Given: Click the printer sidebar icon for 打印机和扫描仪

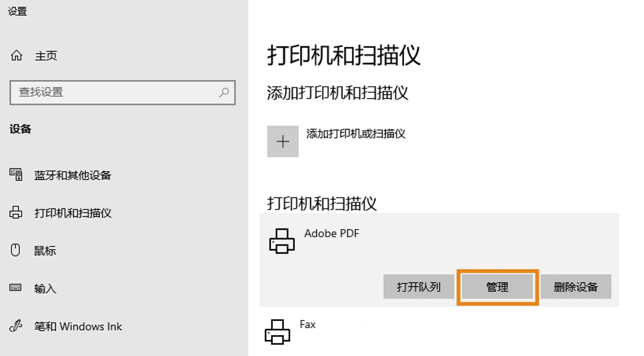Looking at the screenshot, I should [x=16, y=213].
